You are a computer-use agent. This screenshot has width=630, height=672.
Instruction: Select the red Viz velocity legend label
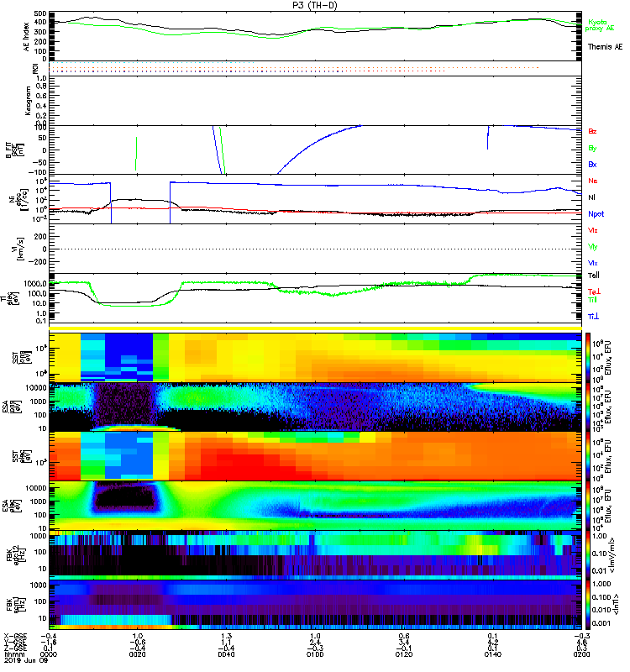coord(593,230)
